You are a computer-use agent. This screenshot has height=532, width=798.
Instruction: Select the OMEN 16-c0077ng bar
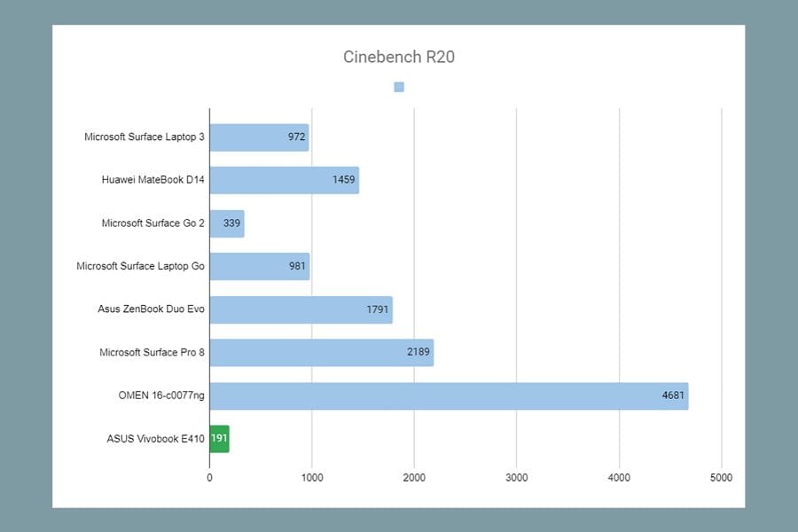450,395
